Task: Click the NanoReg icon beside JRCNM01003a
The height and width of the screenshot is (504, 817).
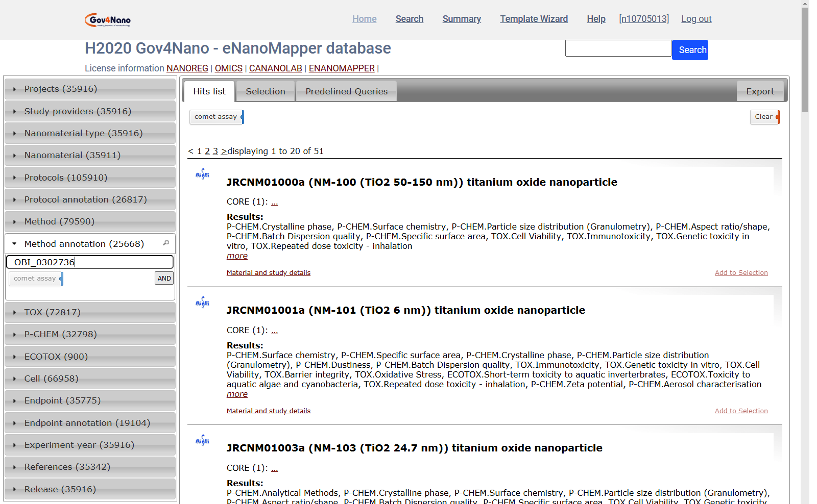Action: (x=202, y=440)
